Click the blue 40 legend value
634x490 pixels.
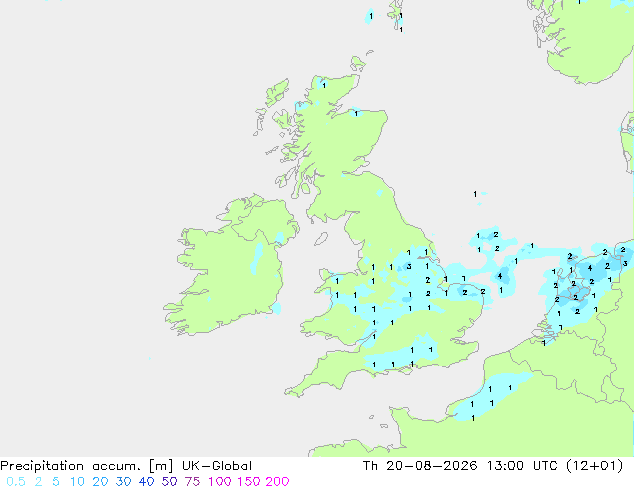pyautogui.click(x=146, y=482)
